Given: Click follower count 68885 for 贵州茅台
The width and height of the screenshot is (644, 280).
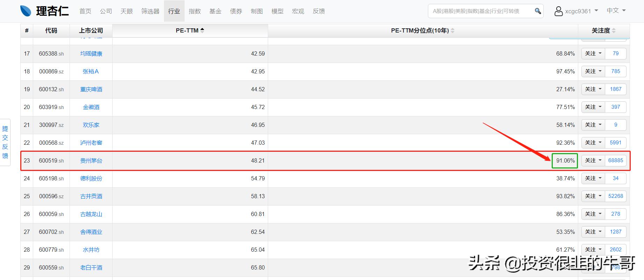Looking at the screenshot, I should [x=616, y=160].
